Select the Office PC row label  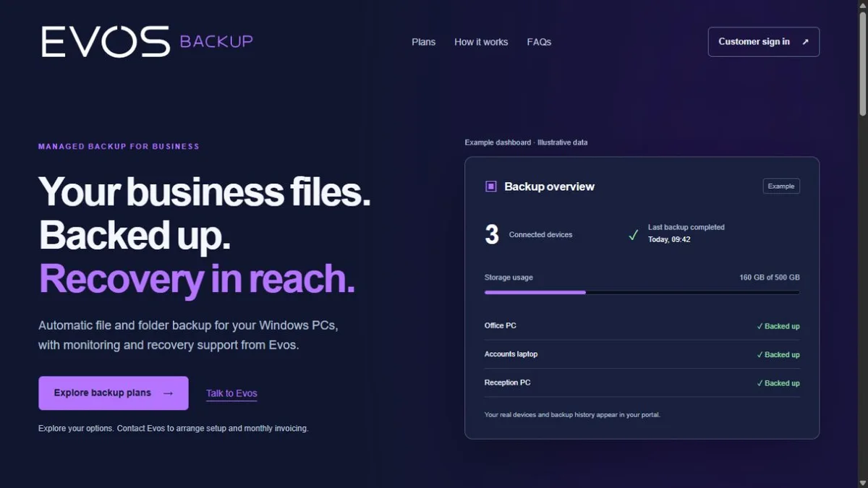pos(501,325)
